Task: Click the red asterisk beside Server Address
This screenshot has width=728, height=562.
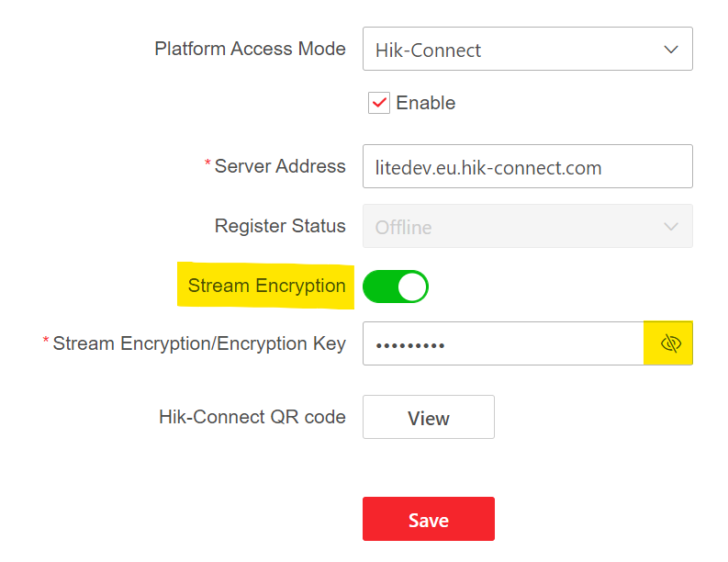Action: [207, 164]
